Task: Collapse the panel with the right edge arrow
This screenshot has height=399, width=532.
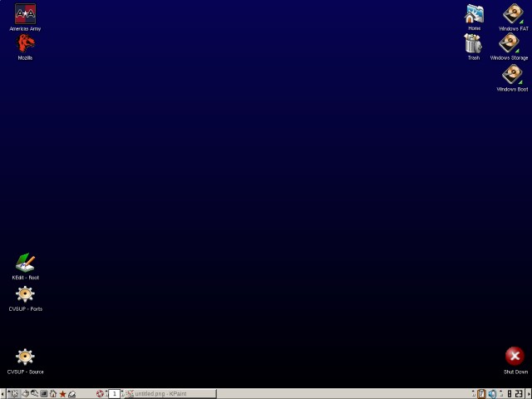Action: tap(529, 394)
